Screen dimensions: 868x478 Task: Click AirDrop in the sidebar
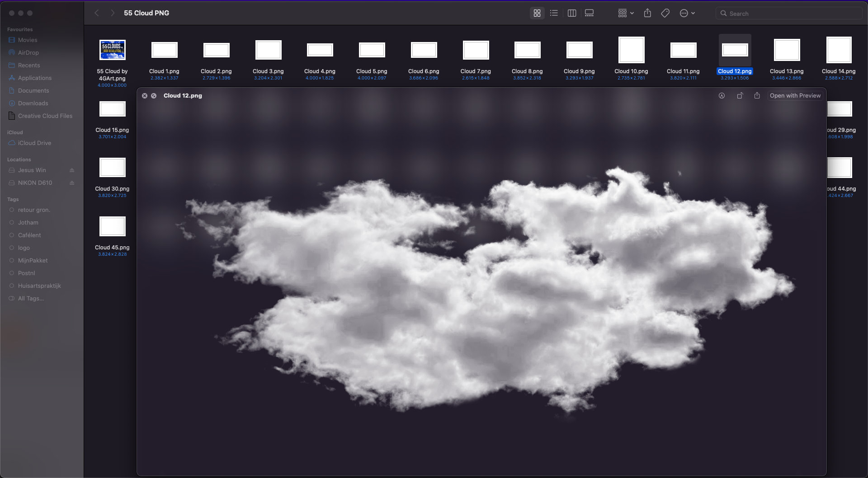tap(28, 52)
